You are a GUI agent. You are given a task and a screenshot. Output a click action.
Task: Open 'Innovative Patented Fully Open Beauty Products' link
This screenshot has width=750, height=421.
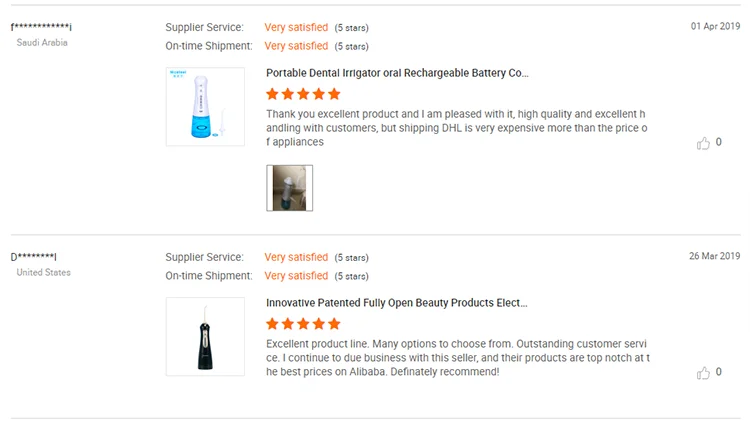click(x=397, y=303)
